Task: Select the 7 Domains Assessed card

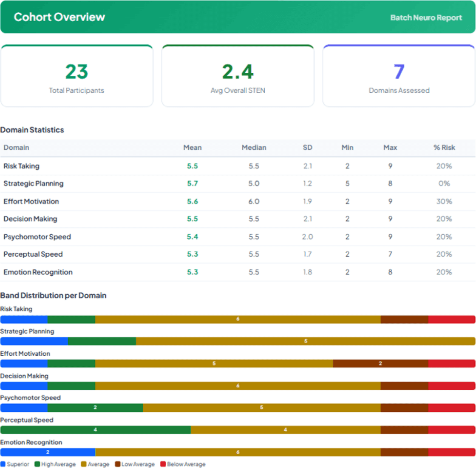Action: click(399, 76)
